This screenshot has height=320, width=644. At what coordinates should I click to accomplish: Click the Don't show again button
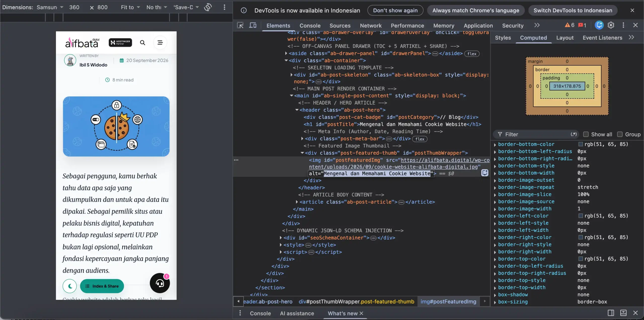pyautogui.click(x=395, y=10)
